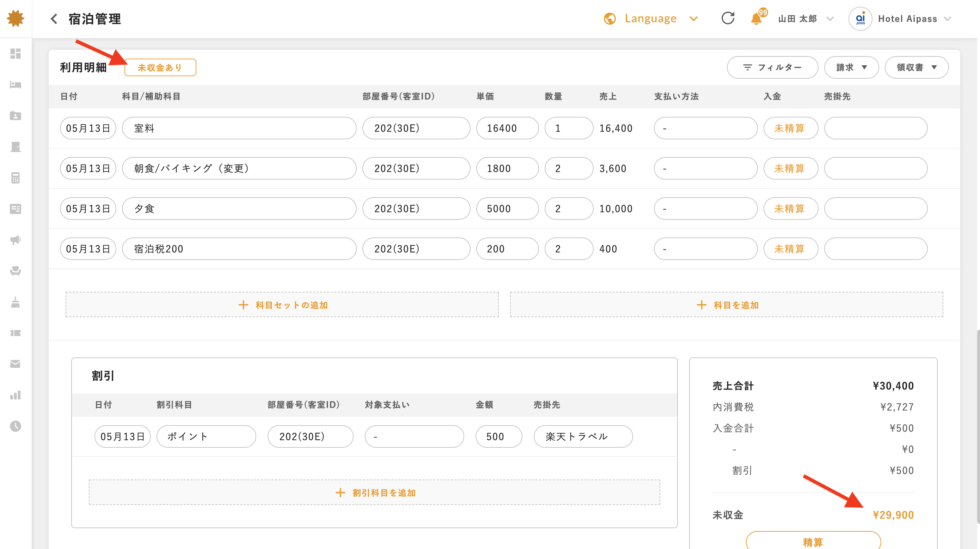Open the calculator sidebar icon
The image size is (980, 549).
(16, 178)
